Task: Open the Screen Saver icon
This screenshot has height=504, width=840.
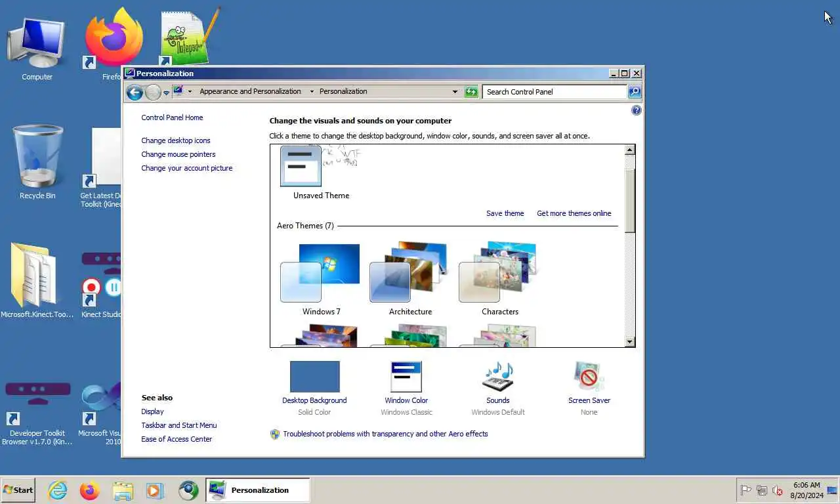Action: pyautogui.click(x=589, y=377)
